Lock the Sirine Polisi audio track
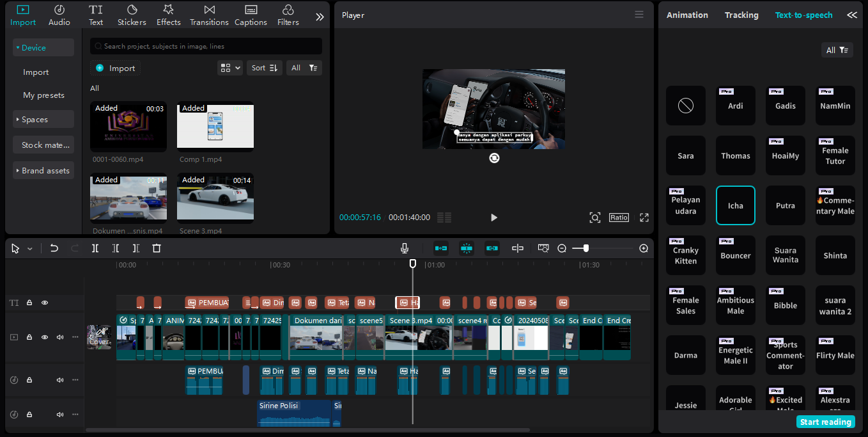Image resolution: width=868 pixels, height=437 pixels. (x=29, y=415)
